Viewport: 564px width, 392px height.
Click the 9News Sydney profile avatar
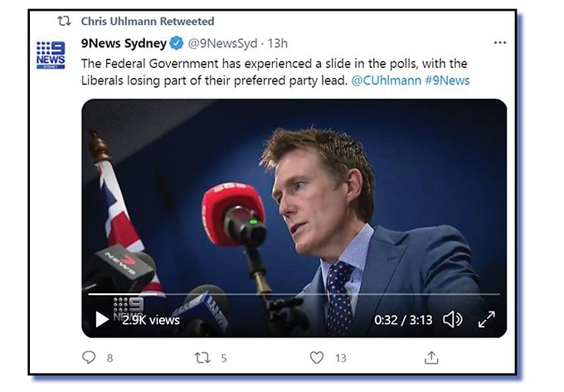tap(51, 55)
